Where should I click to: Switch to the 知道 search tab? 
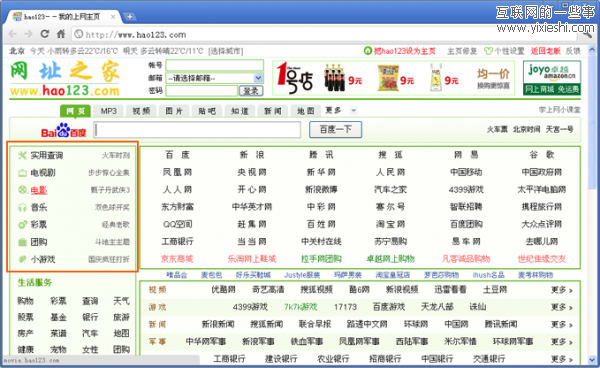pos(240,111)
